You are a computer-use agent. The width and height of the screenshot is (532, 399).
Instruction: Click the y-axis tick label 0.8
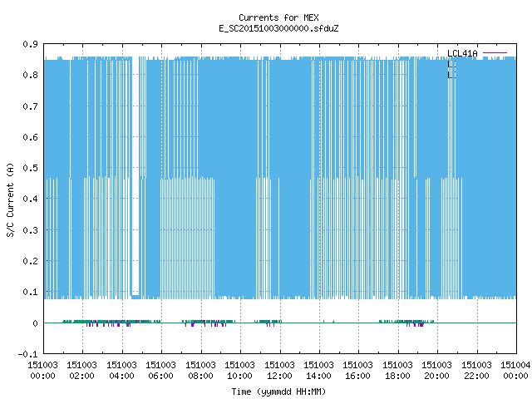pos(30,75)
